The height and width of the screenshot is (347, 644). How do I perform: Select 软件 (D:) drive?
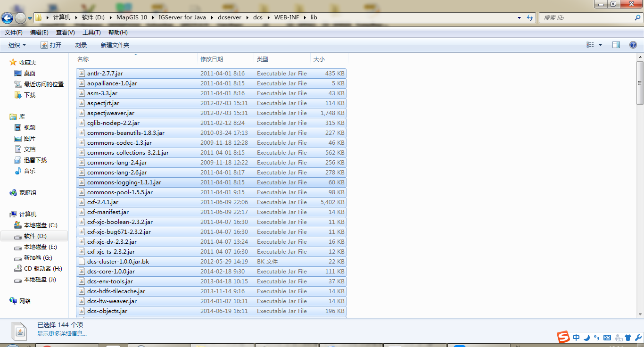click(x=35, y=236)
